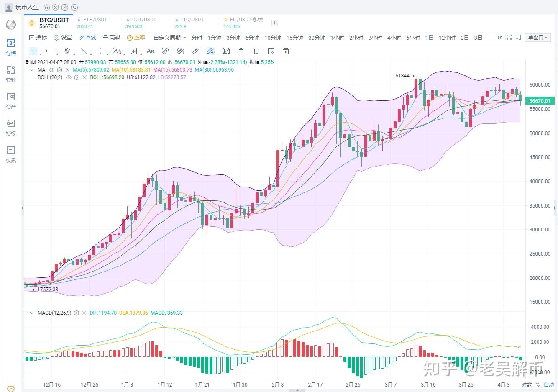Screen dimensions: 558x392
Task: Toggle the 画线 drawing tools button
Action: [87, 38]
